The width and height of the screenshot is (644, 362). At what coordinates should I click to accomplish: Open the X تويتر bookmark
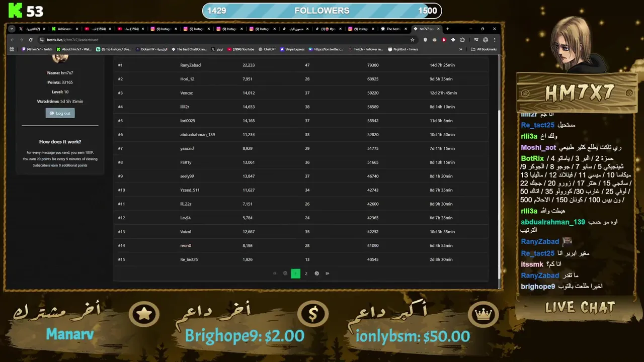[217, 49]
